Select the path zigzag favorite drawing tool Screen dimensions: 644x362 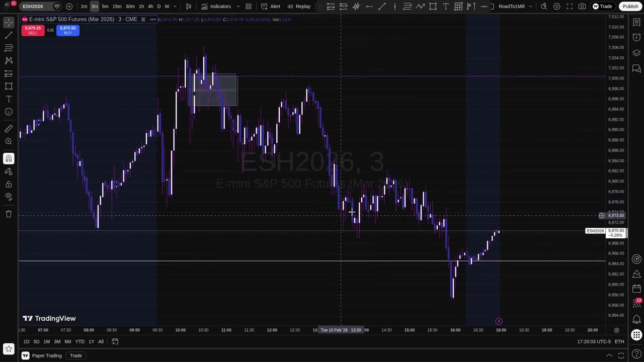tap(420, 7)
